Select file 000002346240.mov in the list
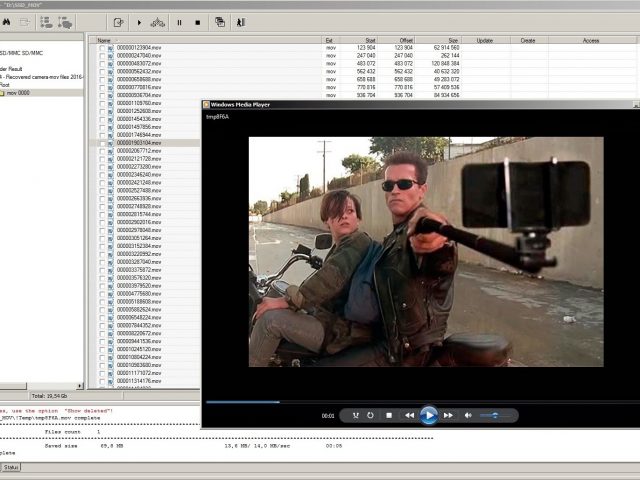The image size is (640, 480). point(139,175)
